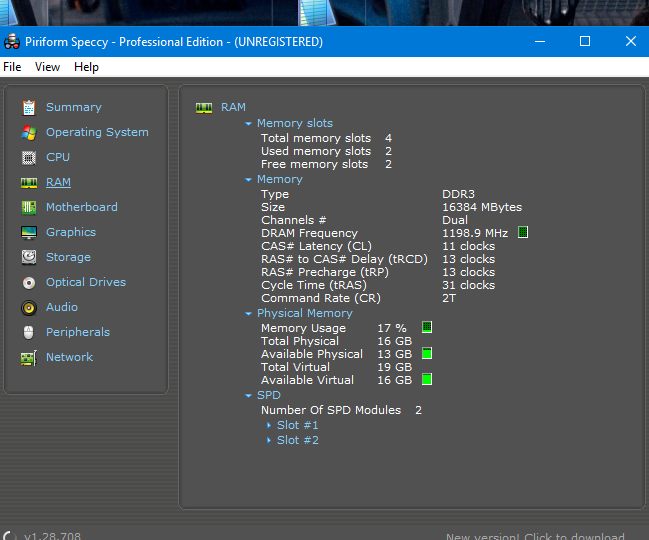The image size is (649, 540).
Task: Expand the Slot #1 SPD details
Action: tap(269, 426)
